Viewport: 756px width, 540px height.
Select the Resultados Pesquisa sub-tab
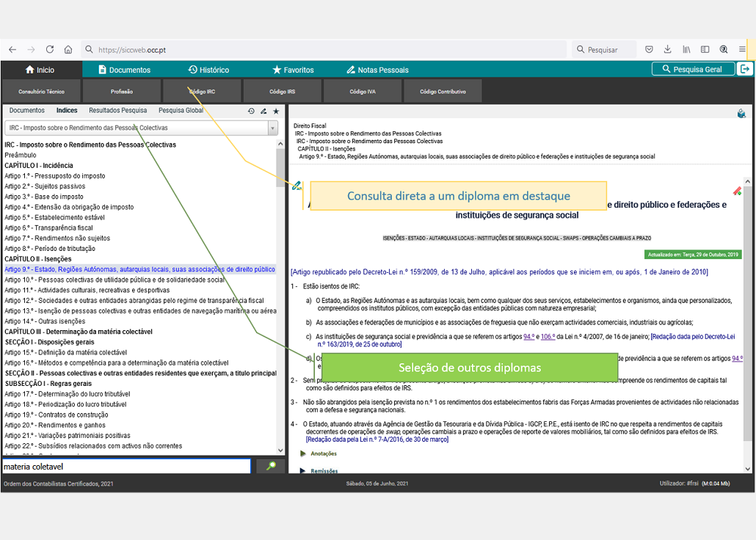tap(117, 110)
